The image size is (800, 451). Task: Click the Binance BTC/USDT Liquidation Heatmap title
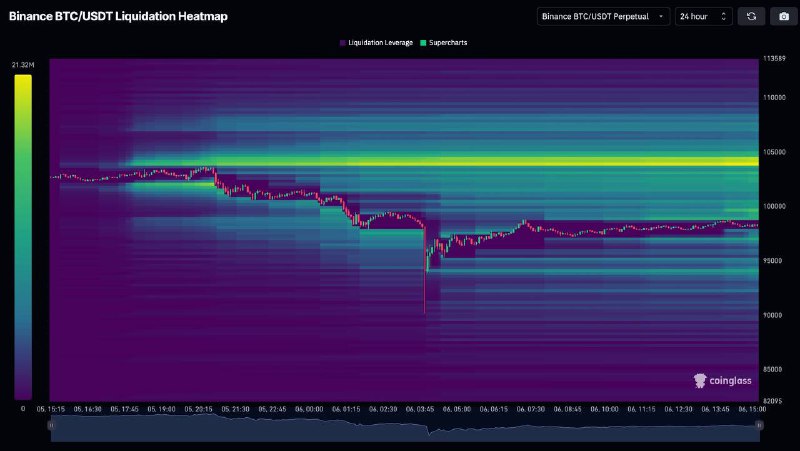[x=118, y=16]
